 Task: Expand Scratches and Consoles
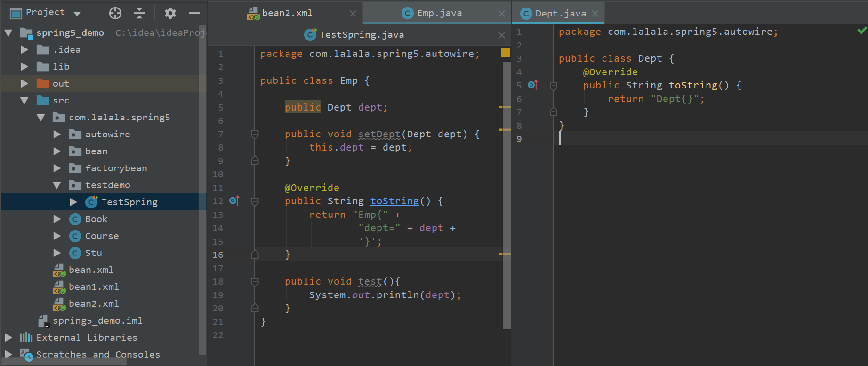pyautogui.click(x=8, y=354)
